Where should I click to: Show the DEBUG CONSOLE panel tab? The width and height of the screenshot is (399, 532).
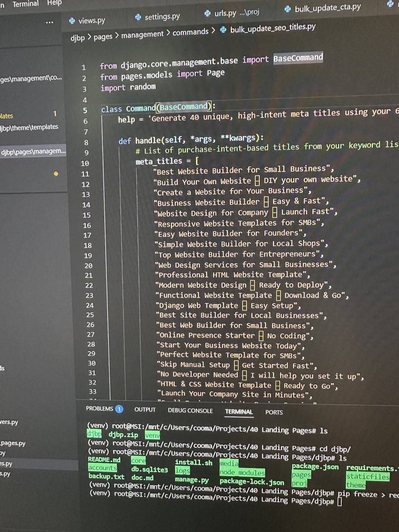point(190,411)
